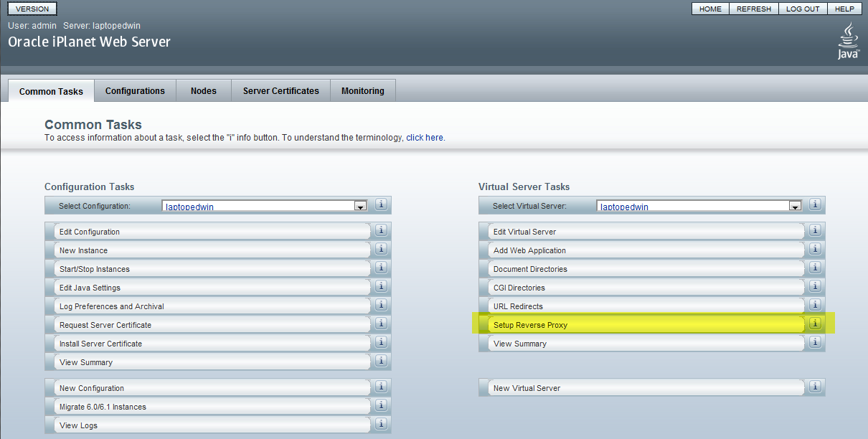Image resolution: width=868 pixels, height=439 pixels.
Task: Follow the 'click here' terminology link
Action: click(x=425, y=138)
